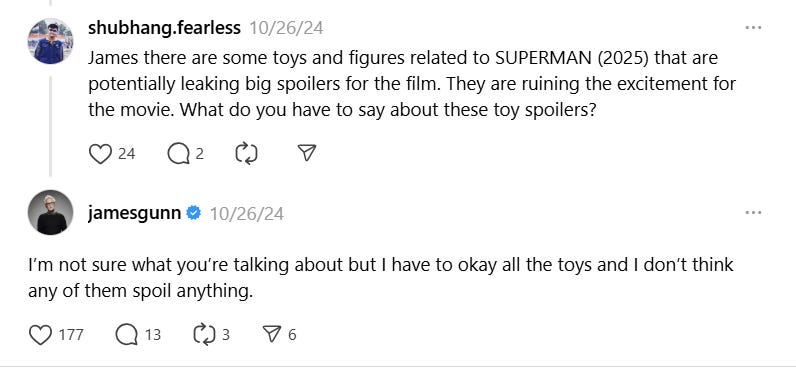Share shubhang.fearless's post via paper plane icon

pyautogui.click(x=307, y=153)
